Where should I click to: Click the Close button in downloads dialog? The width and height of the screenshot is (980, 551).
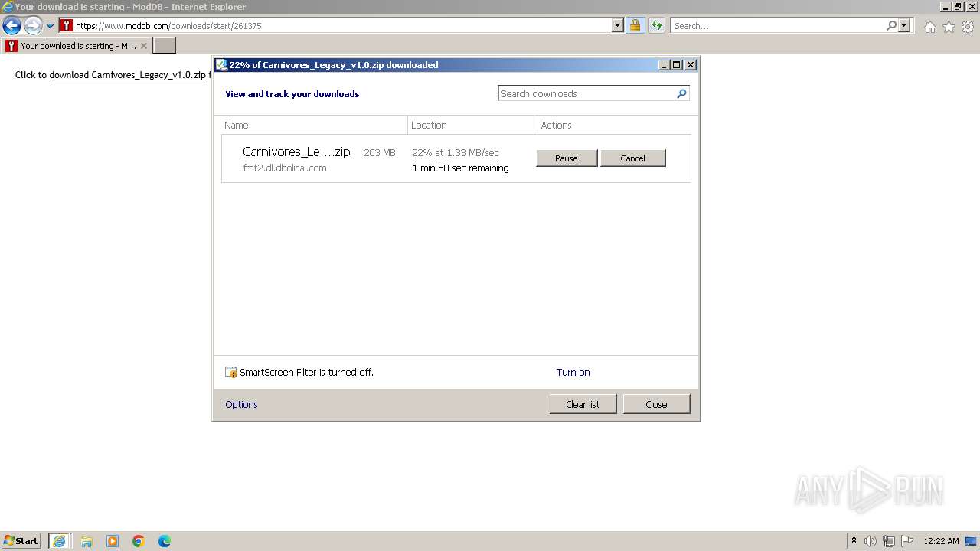[x=656, y=404]
